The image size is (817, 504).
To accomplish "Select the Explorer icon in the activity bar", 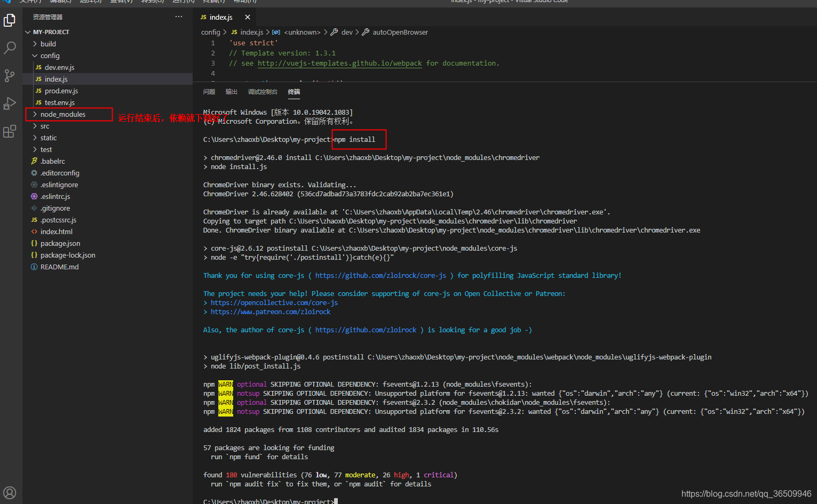I will pos(10,20).
